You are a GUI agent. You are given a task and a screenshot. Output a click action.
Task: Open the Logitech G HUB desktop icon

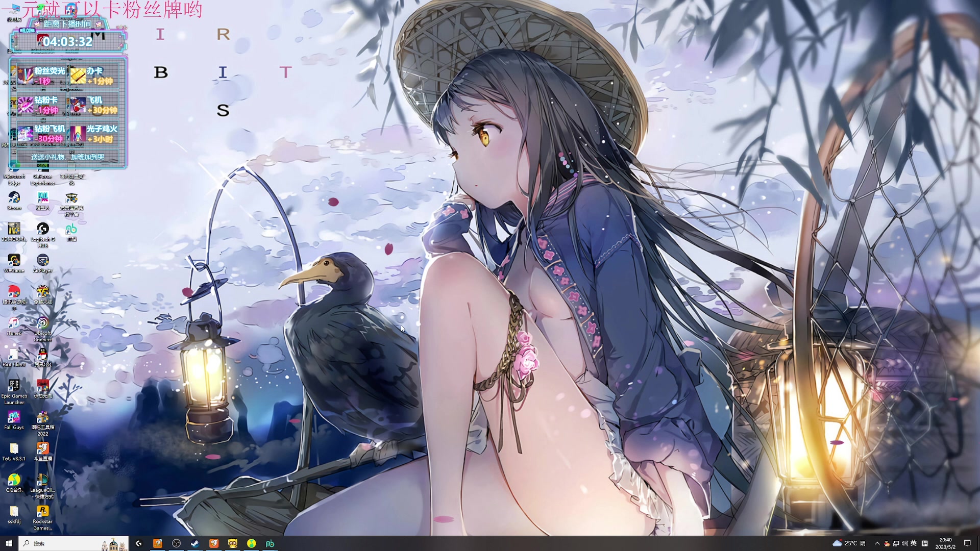[43, 230]
